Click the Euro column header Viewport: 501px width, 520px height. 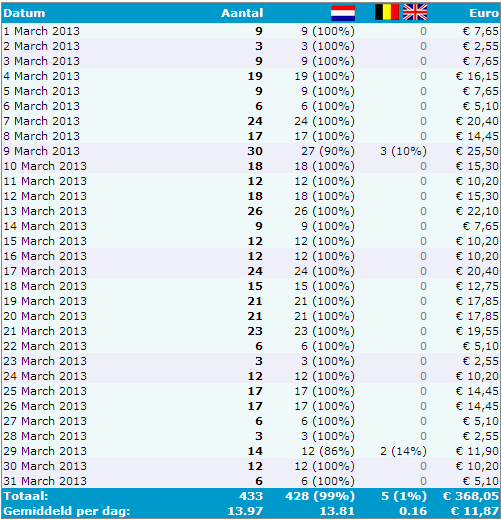[x=484, y=13]
